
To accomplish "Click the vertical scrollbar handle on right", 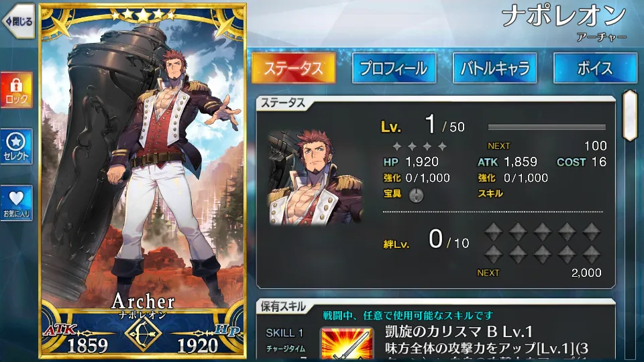I will point(630,116).
